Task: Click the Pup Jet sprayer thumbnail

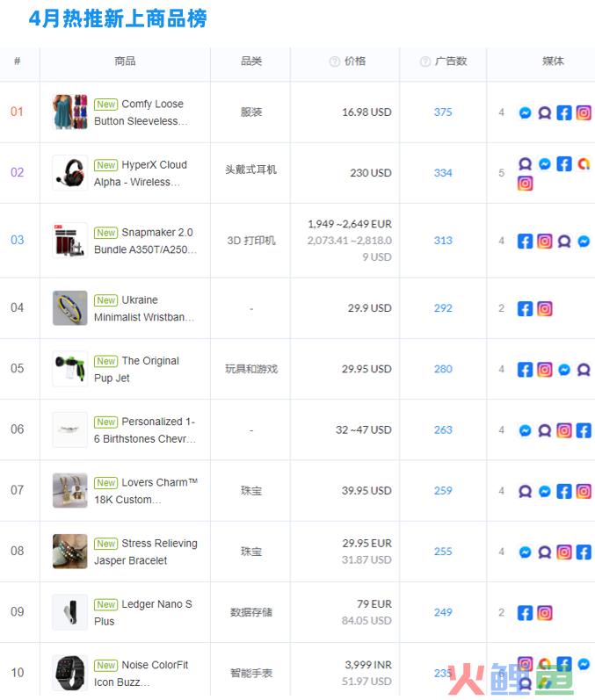Action: click(x=70, y=369)
